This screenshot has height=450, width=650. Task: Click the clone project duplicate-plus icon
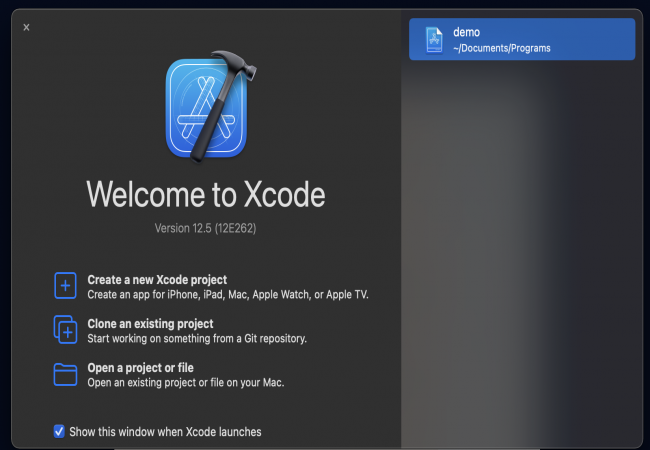click(65, 329)
